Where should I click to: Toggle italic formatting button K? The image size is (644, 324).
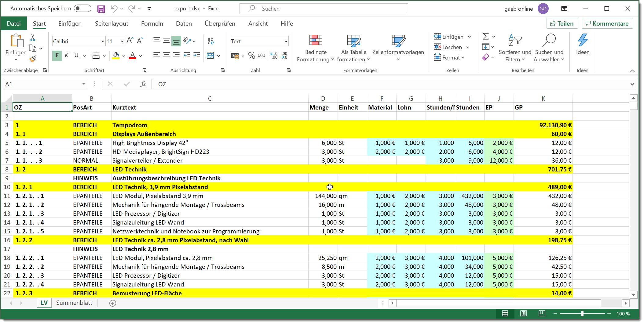click(67, 56)
